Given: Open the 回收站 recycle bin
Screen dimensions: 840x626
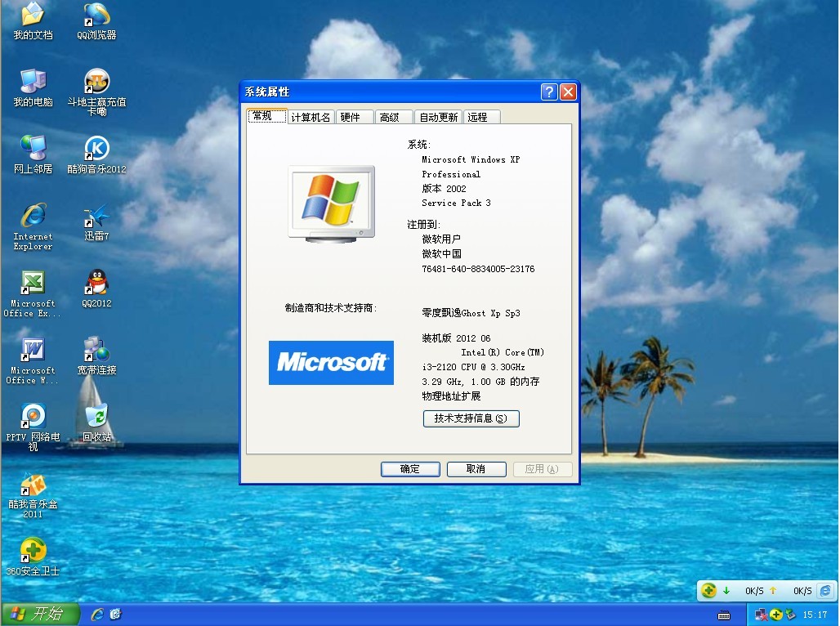Looking at the screenshot, I should [98, 417].
